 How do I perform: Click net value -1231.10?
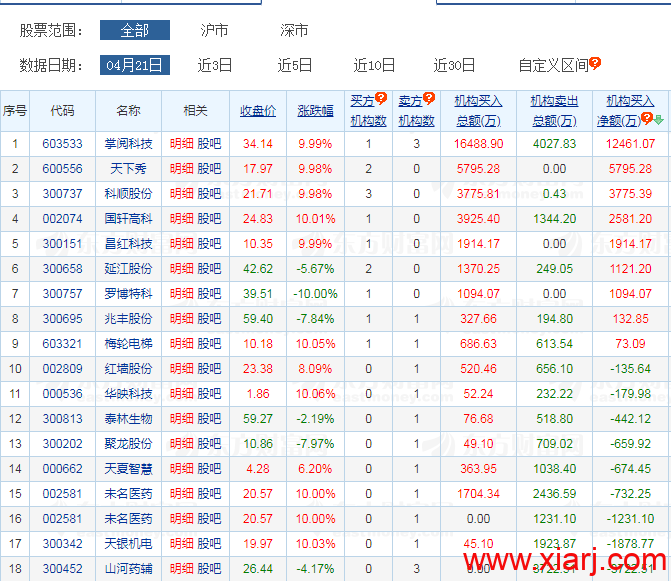pyautogui.click(x=630, y=519)
